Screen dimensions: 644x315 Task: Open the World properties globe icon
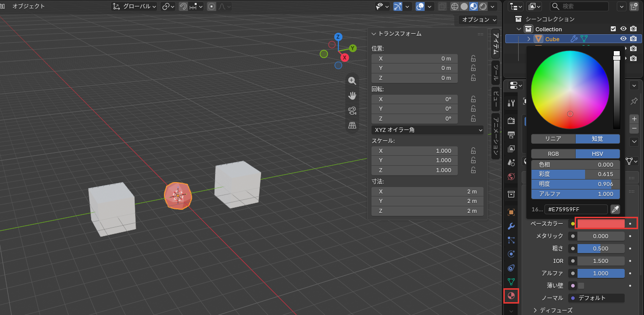pyautogui.click(x=511, y=176)
